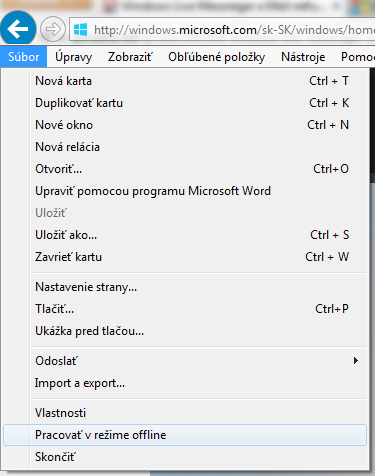Open the Obľúbené položky menu
The height and width of the screenshot is (476, 375).
pos(217,57)
